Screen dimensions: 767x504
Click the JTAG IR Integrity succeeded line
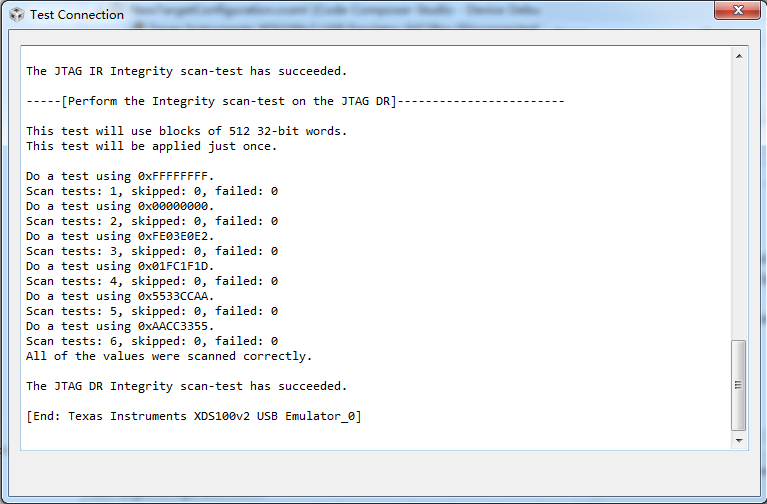(x=186, y=71)
